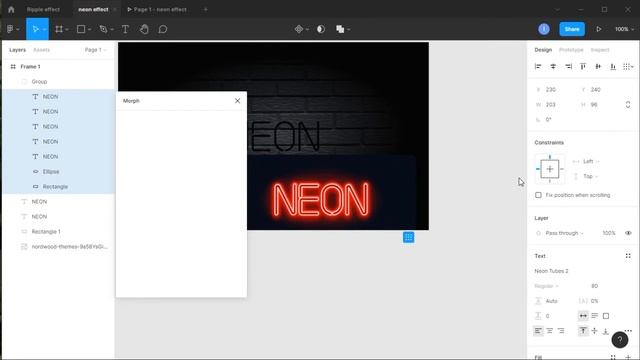The height and width of the screenshot is (360, 640).
Task: Click the Share button
Action: tap(572, 29)
